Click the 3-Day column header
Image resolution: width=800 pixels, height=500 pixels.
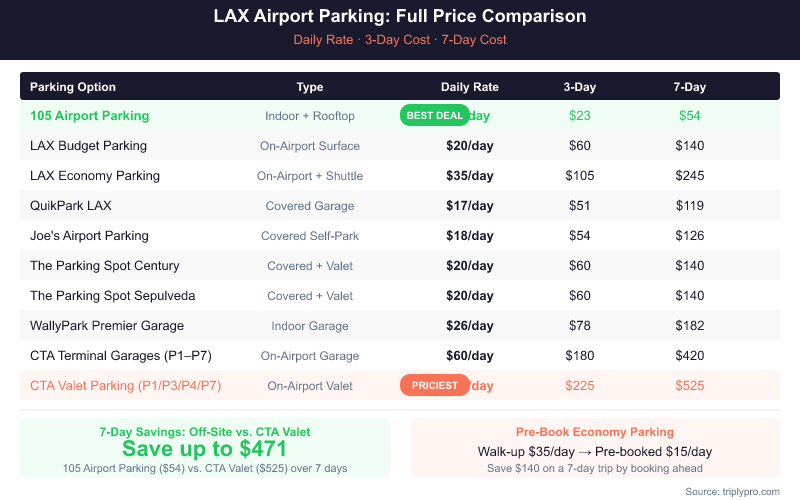coord(580,87)
